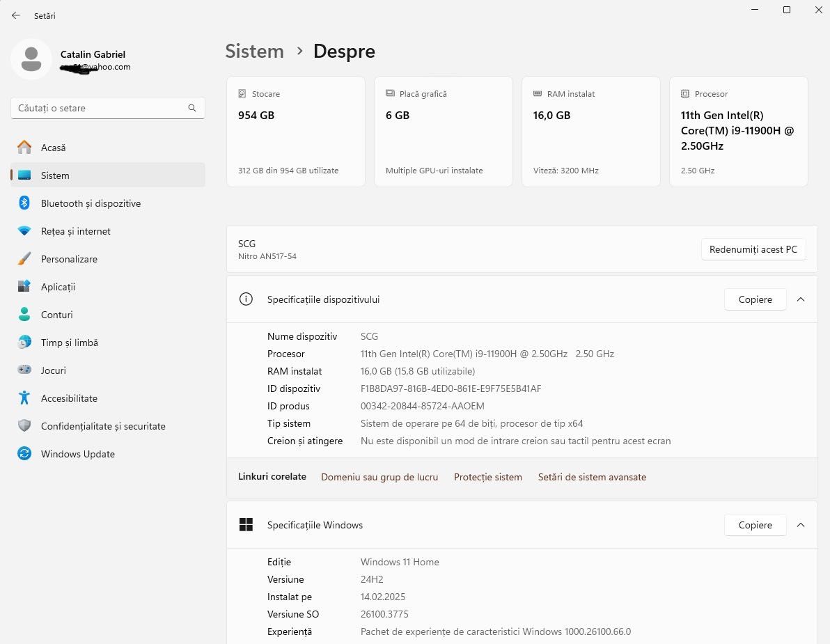
Task: Click the ID produs value 00342-20844-85724-AAOEM
Action: [x=423, y=406]
